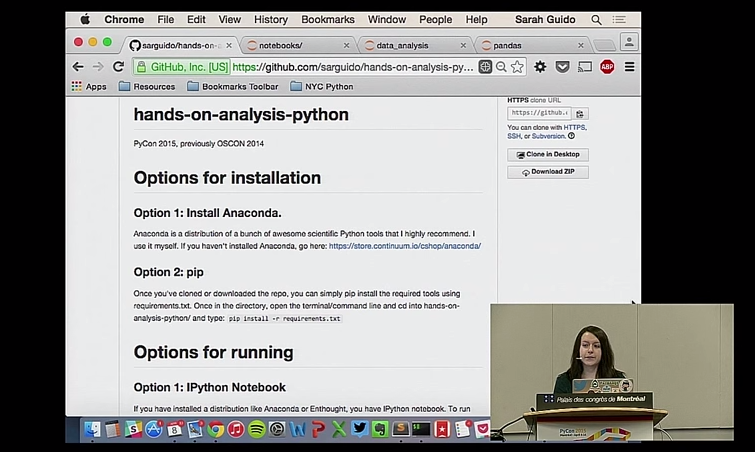Bookmark this page with the star icon
This screenshot has width=755, height=452.
click(x=517, y=67)
